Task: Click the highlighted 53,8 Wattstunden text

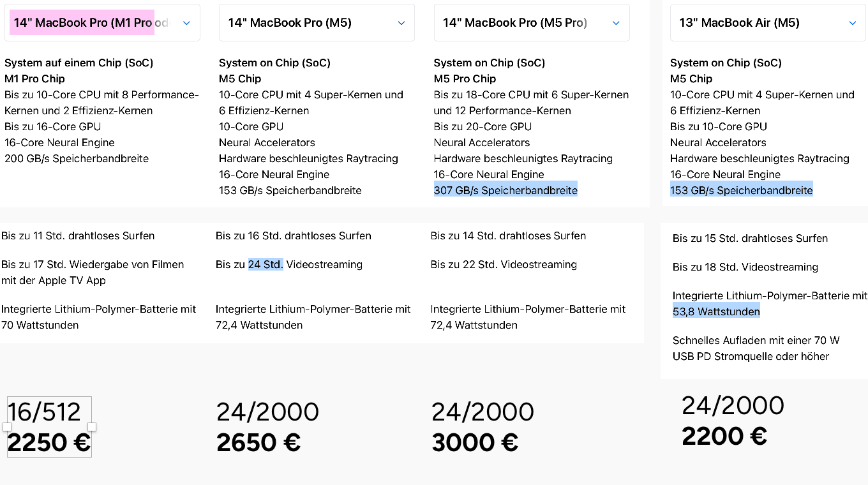Action: (x=716, y=311)
